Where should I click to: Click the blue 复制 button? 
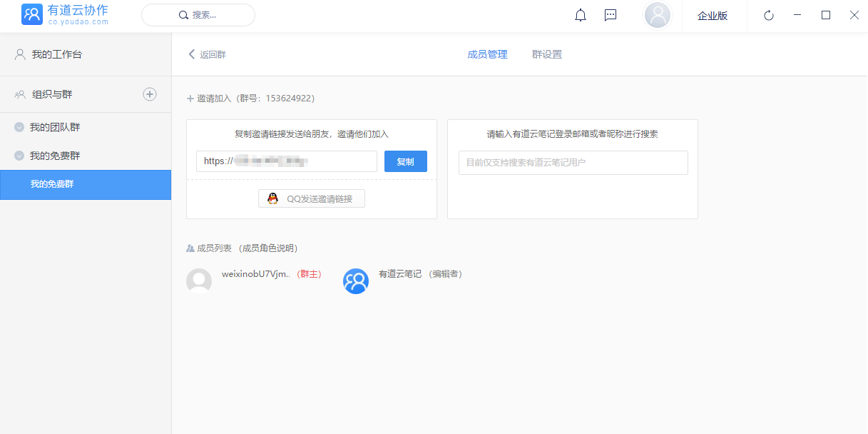click(x=405, y=161)
